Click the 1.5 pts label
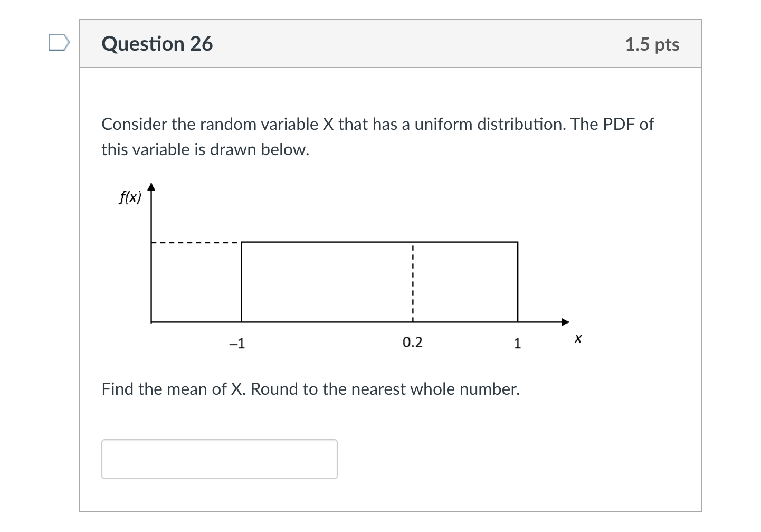 click(652, 45)
